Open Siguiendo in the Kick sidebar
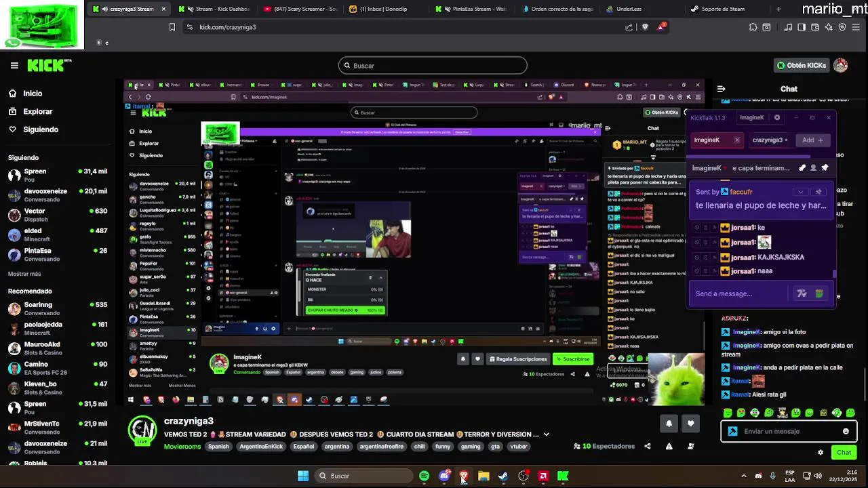 (x=41, y=129)
